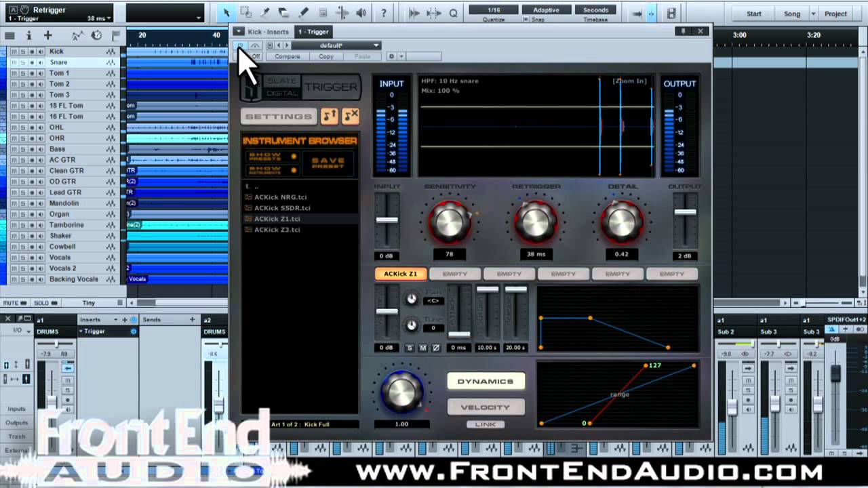The width and height of the screenshot is (868, 488).
Task: Solo the Snare track
Action: (23, 62)
